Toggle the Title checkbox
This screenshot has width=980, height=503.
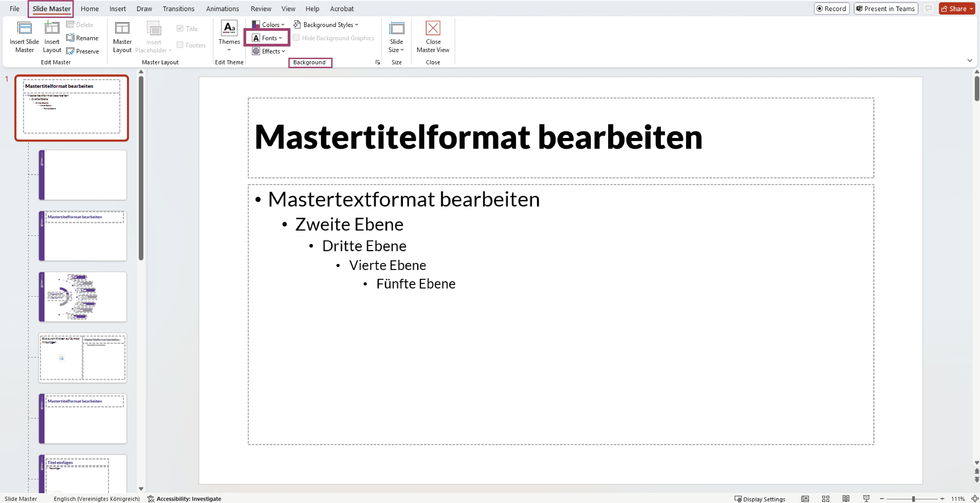click(180, 28)
